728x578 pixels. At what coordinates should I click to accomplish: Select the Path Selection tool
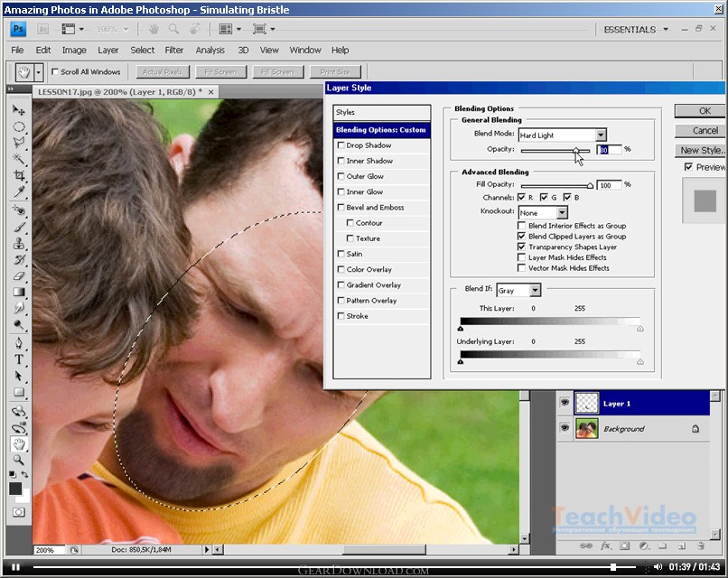pos(19,376)
